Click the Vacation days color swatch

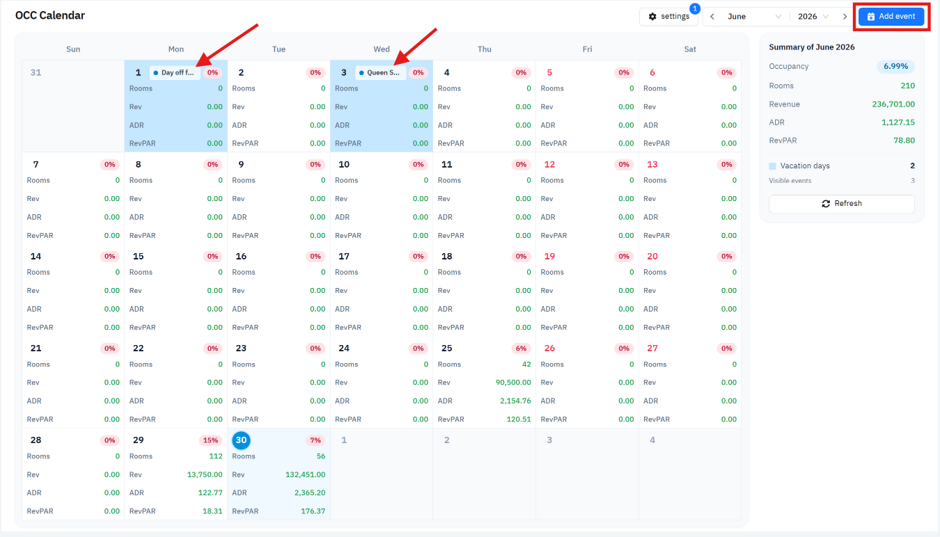pos(773,166)
